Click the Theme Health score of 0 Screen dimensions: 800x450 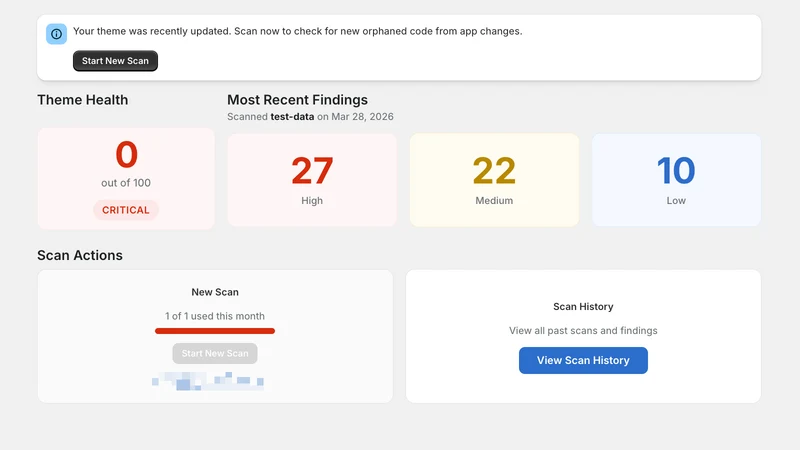click(126, 154)
